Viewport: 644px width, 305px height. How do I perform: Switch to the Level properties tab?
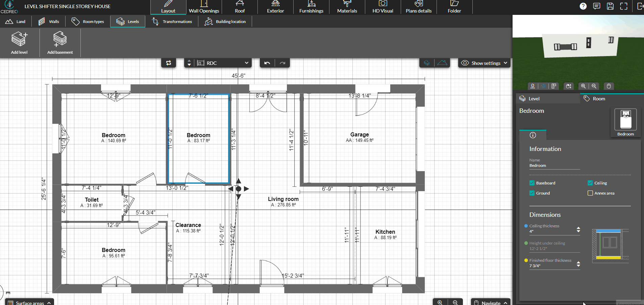pyautogui.click(x=548, y=99)
